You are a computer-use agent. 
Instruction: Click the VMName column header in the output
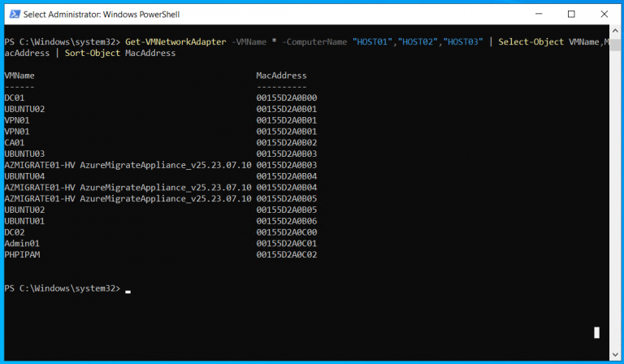(19, 76)
